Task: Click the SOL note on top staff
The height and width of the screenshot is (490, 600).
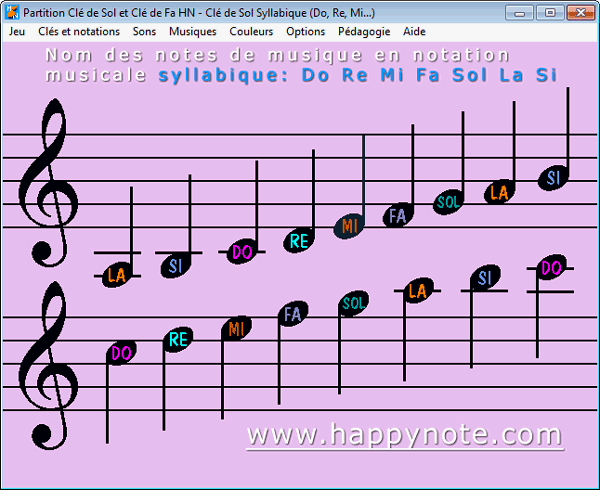Action: point(448,202)
